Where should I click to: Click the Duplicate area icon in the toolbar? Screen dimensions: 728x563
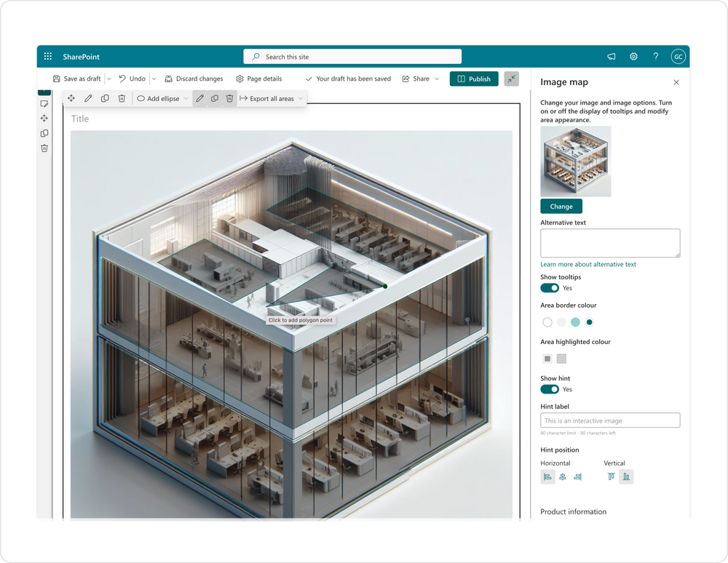tap(105, 98)
